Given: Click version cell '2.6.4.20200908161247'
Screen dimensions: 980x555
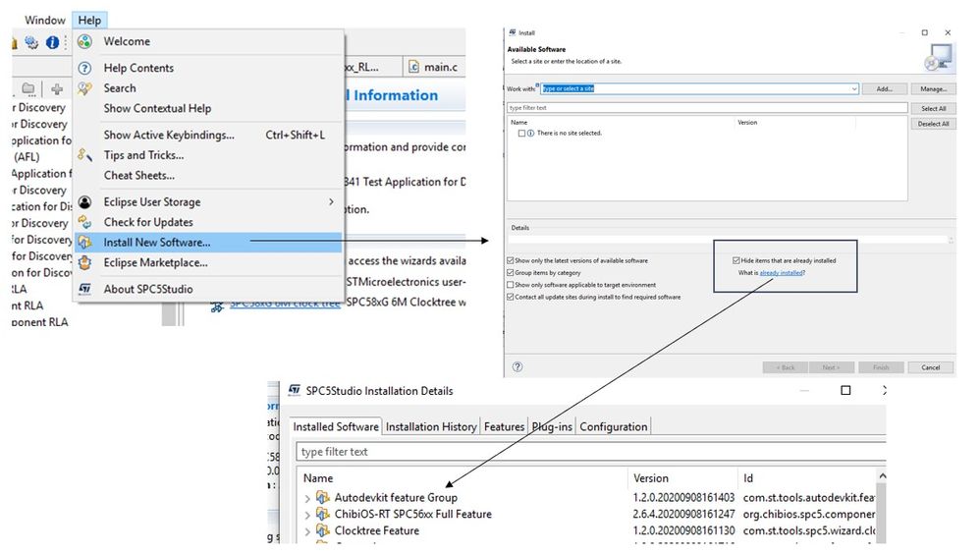Looking at the screenshot, I should 683,514.
